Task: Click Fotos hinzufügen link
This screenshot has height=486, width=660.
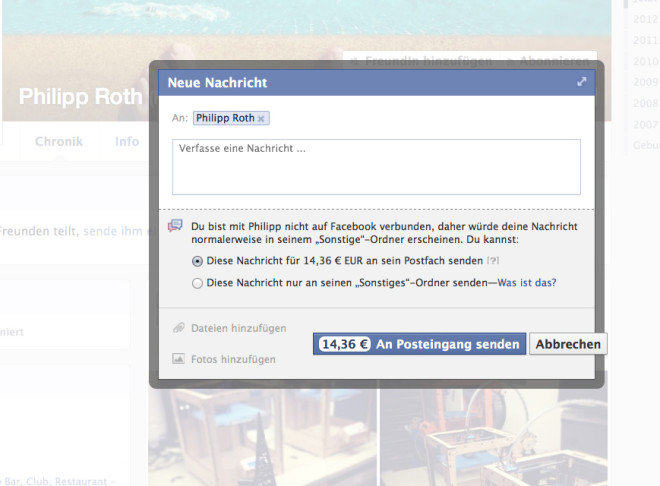Action: point(233,359)
